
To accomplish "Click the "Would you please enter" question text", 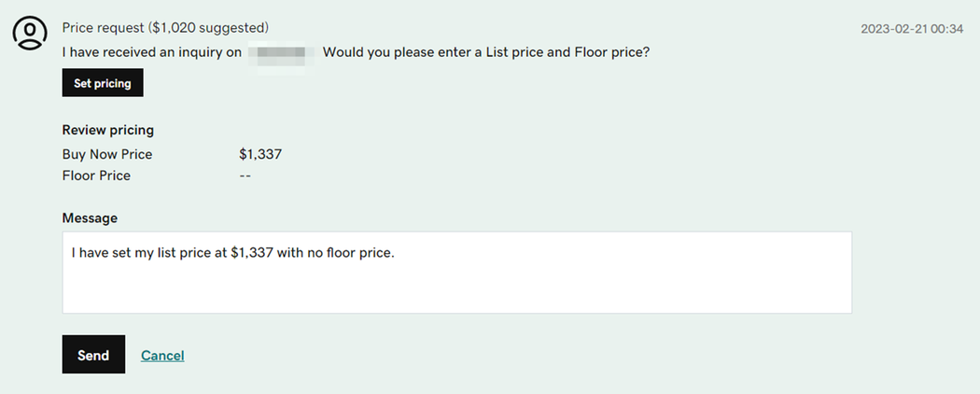I will (x=486, y=52).
